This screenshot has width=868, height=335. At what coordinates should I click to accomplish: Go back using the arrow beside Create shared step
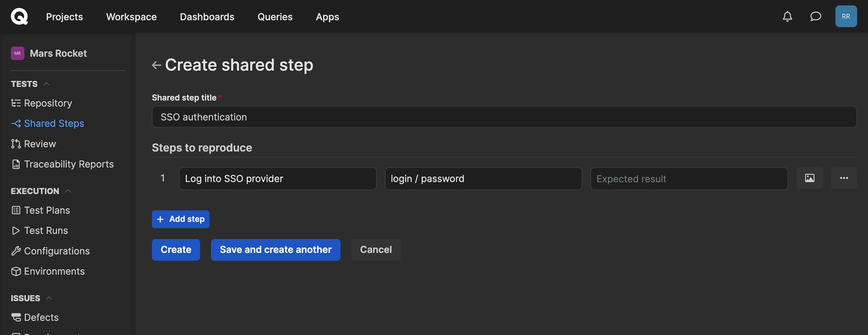156,65
